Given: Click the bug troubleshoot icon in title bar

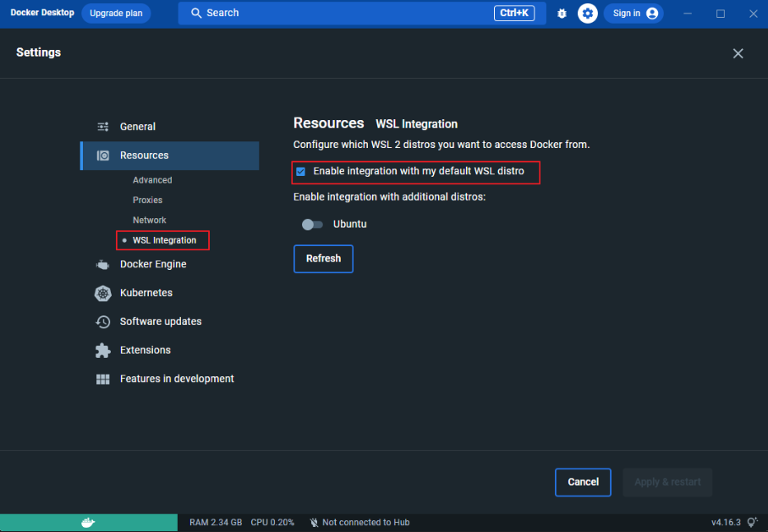Looking at the screenshot, I should 562,14.
